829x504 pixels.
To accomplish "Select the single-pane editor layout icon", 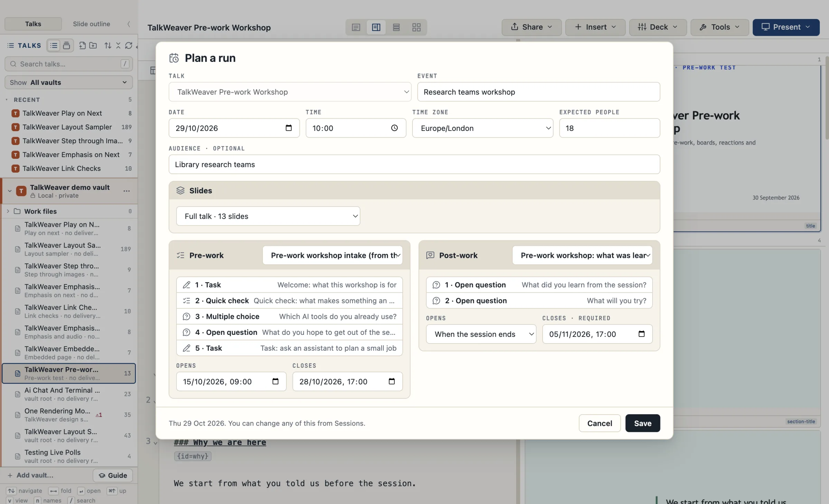I will click(356, 27).
